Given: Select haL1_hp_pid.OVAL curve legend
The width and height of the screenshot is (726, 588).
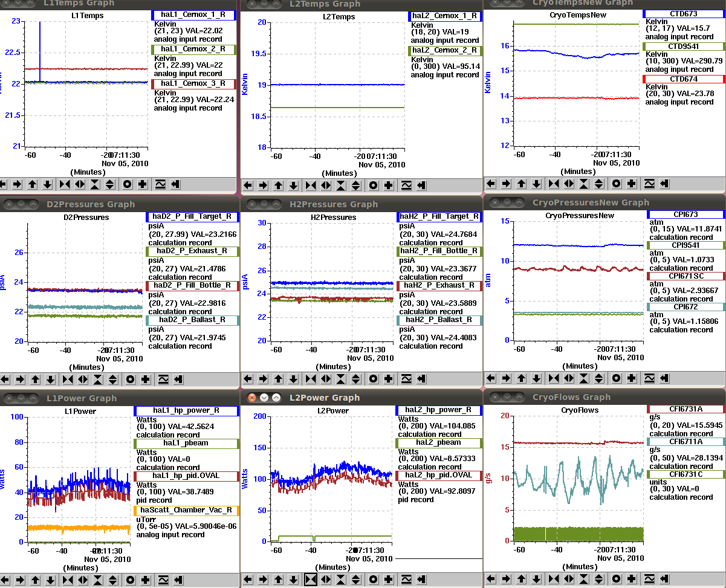Looking at the screenshot, I should point(186,476).
